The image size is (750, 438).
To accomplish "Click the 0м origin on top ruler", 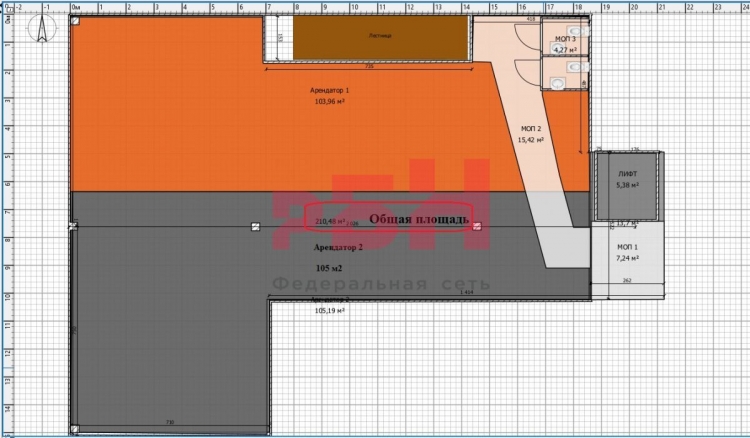I will (x=78, y=7).
